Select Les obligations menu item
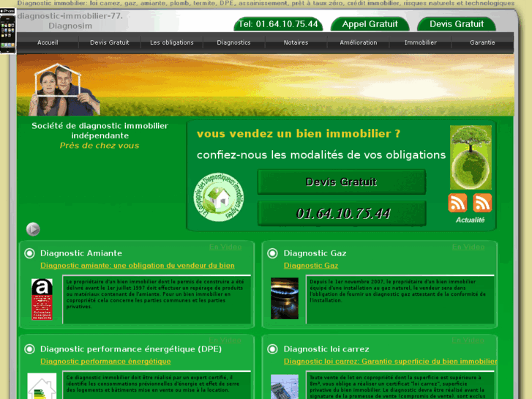 click(x=172, y=42)
